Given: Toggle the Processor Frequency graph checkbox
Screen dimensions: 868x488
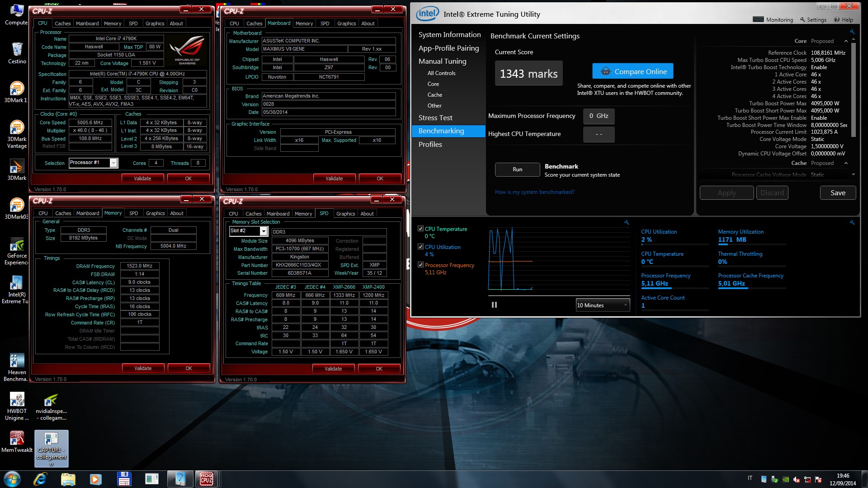Looking at the screenshot, I should point(421,265).
